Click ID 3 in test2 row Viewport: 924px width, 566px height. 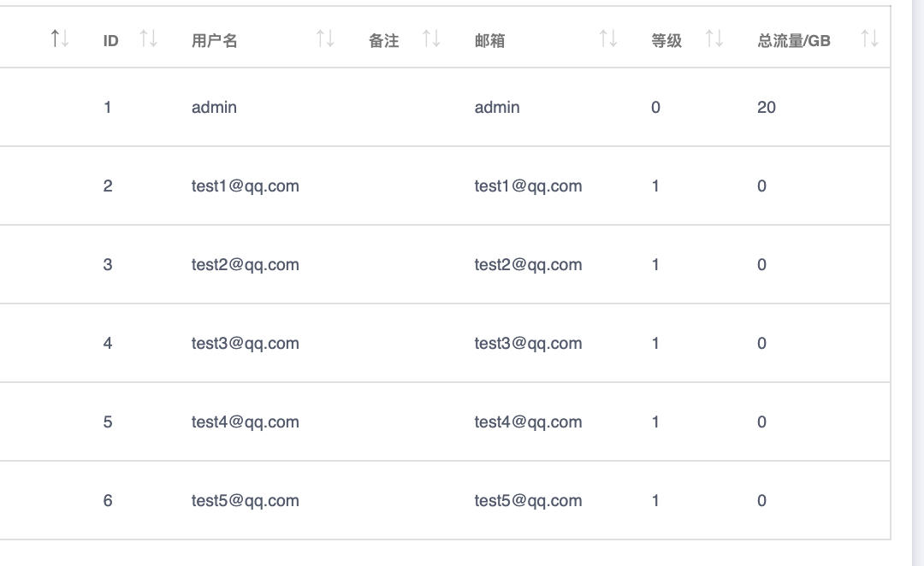pos(107,264)
